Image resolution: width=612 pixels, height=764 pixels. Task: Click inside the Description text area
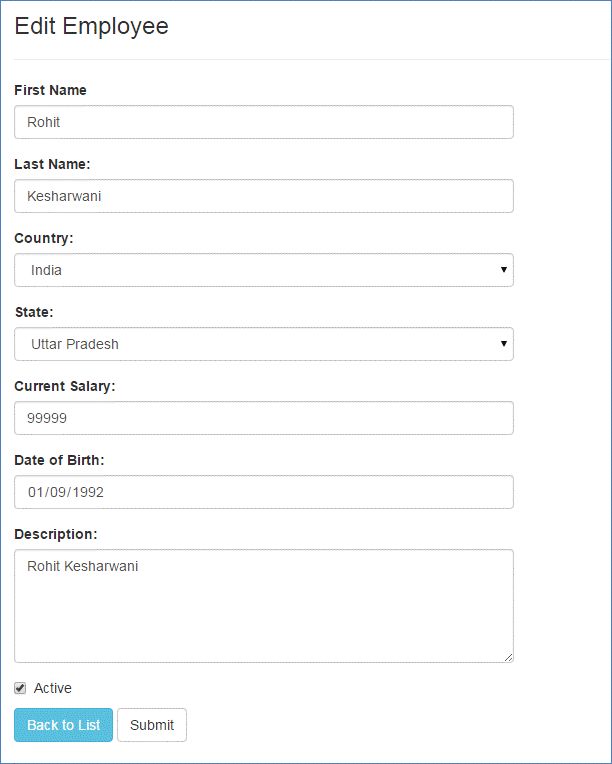tap(263, 605)
